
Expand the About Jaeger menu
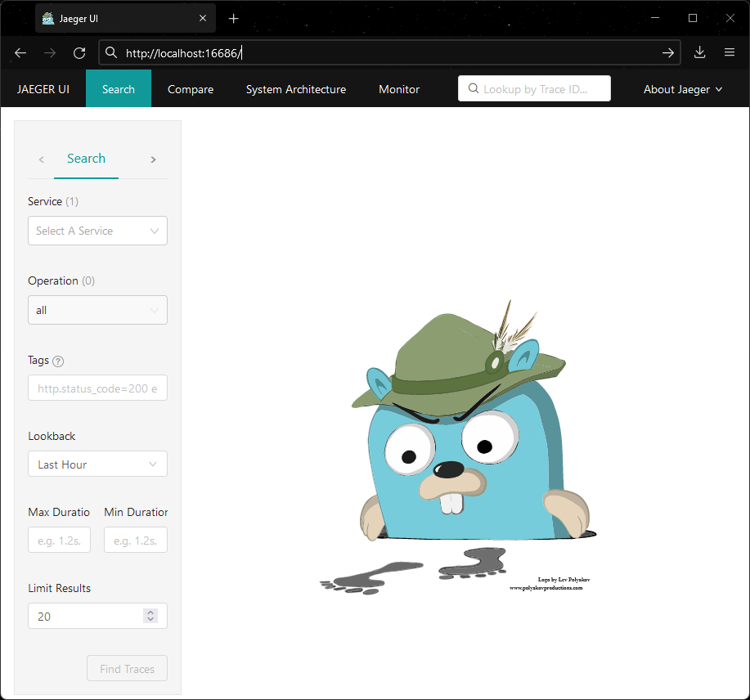click(x=683, y=89)
